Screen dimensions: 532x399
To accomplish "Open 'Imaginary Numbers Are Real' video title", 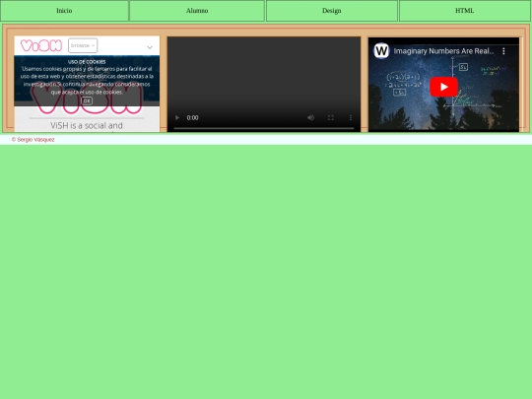I will click(443, 51).
